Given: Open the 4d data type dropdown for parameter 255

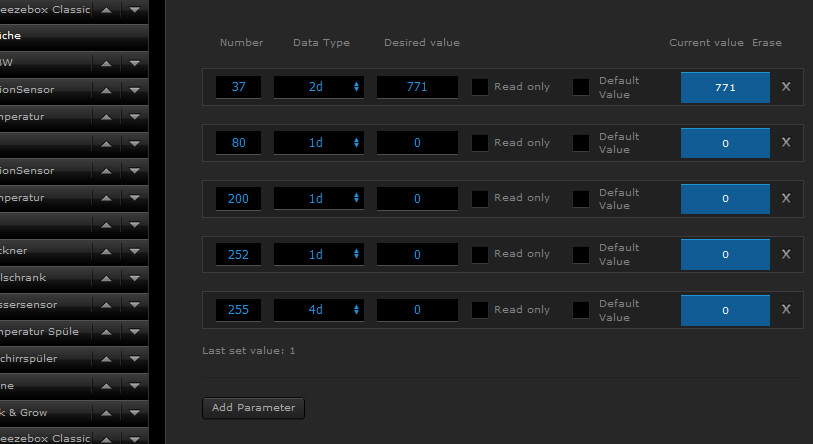Looking at the screenshot, I should click(319, 310).
